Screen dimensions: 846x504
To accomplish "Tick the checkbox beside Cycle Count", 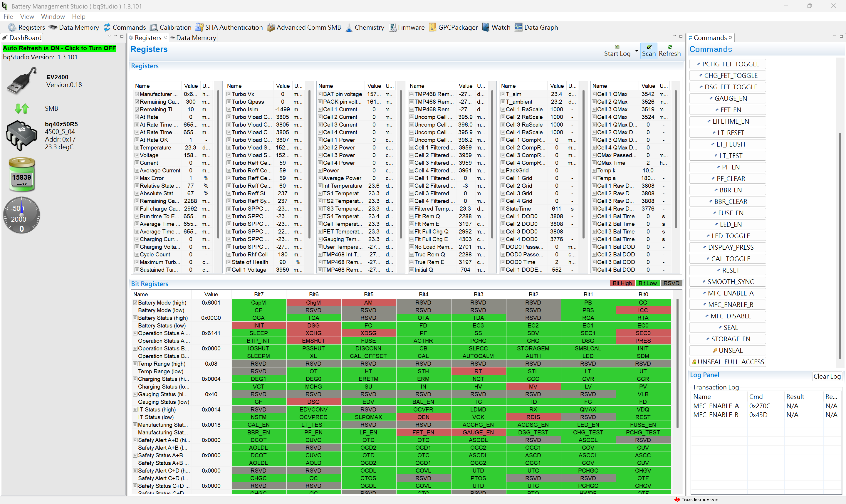I will click(137, 255).
